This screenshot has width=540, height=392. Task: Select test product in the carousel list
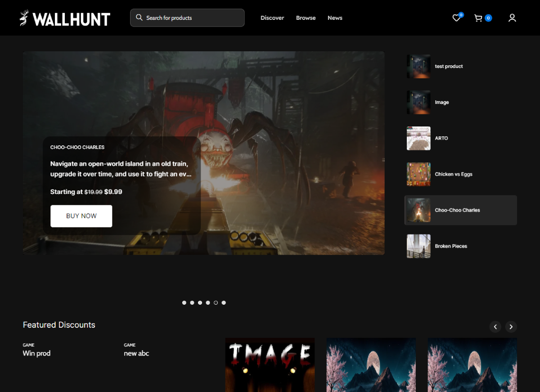pos(461,66)
